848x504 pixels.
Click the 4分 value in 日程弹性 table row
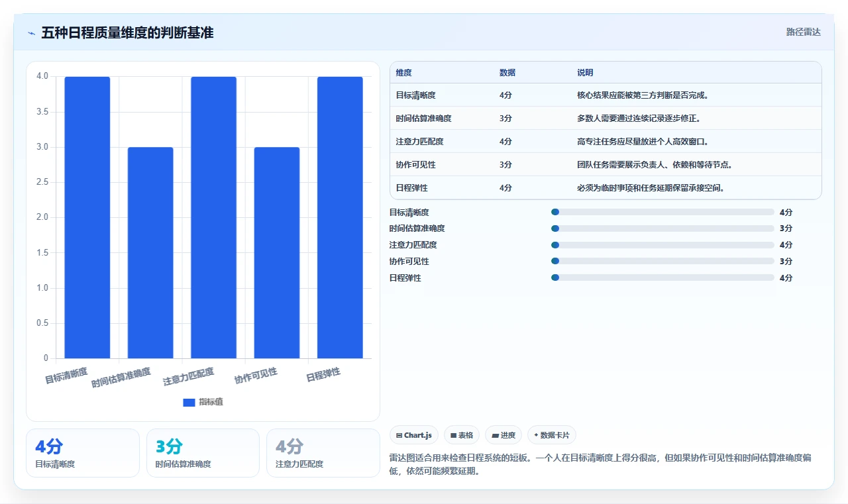tap(505, 188)
